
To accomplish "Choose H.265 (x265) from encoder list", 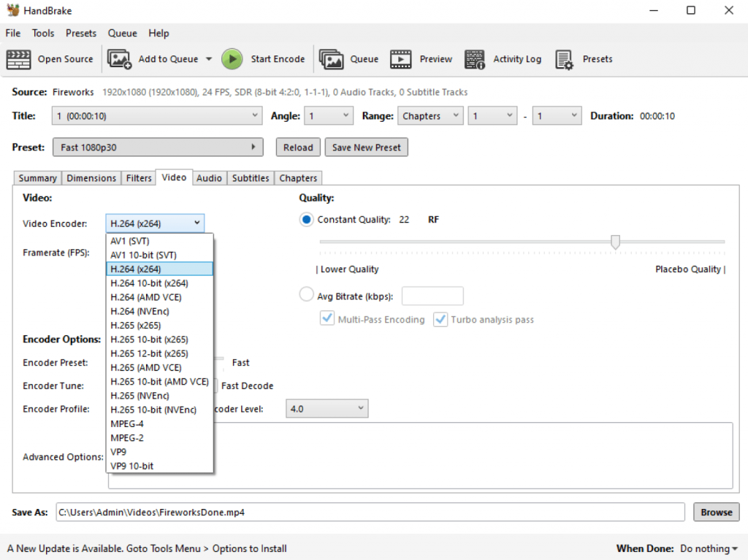I will [x=136, y=326].
